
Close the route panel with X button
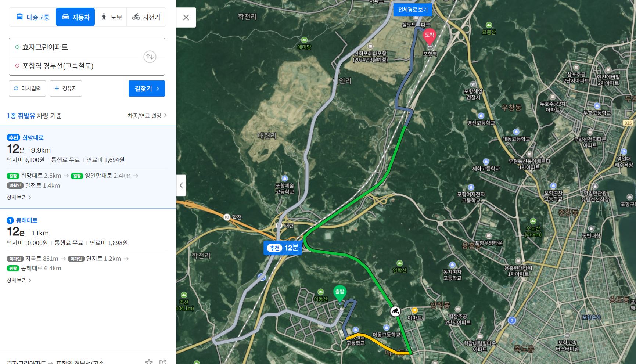(x=186, y=17)
